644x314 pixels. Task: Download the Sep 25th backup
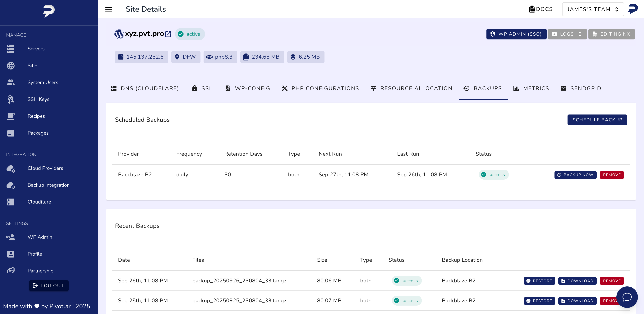(577, 301)
